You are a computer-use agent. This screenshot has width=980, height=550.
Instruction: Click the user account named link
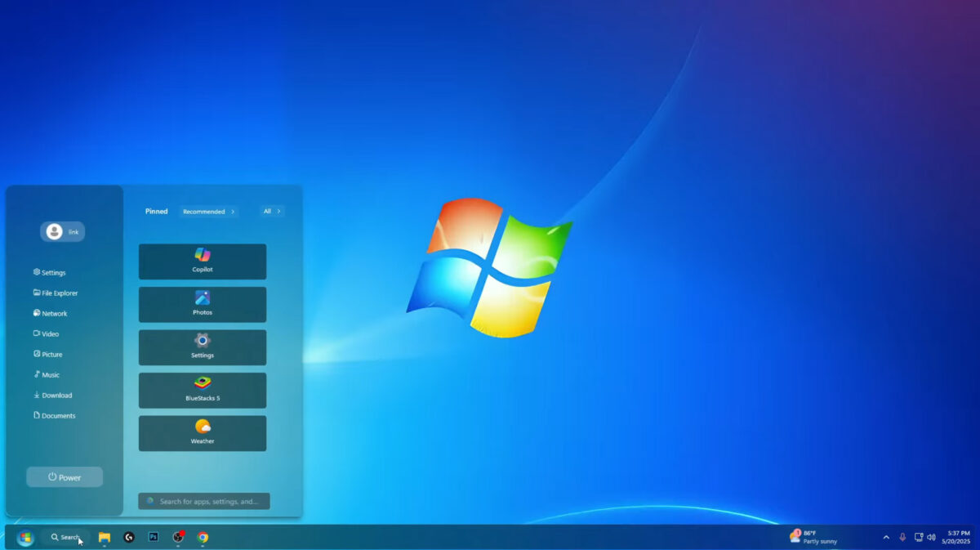(x=62, y=231)
